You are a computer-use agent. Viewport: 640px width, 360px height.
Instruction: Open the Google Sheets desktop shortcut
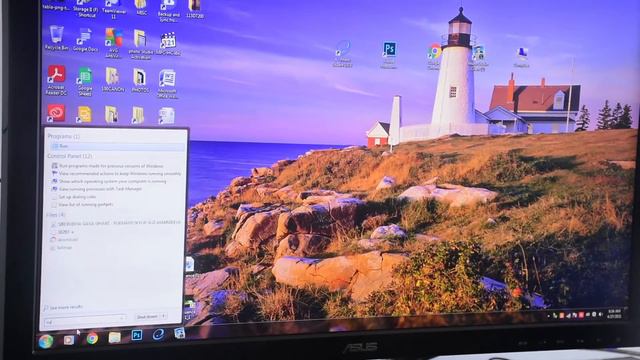point(85,82)
